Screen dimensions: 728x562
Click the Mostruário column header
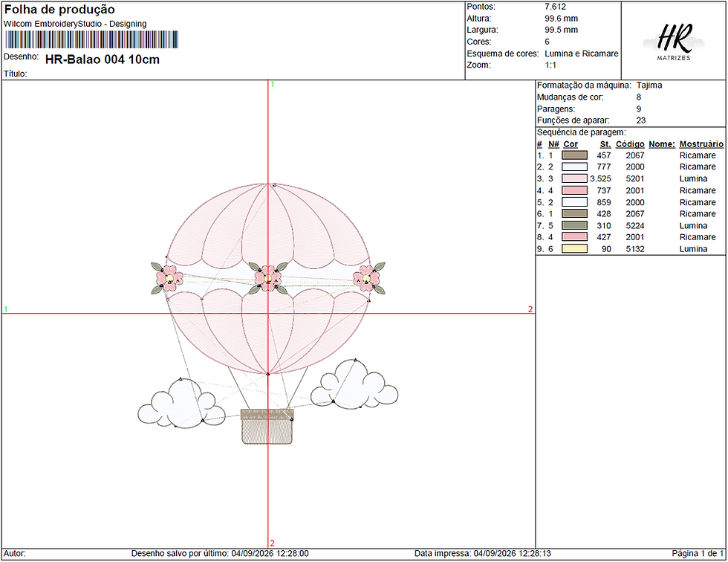[x=701, y=144]
